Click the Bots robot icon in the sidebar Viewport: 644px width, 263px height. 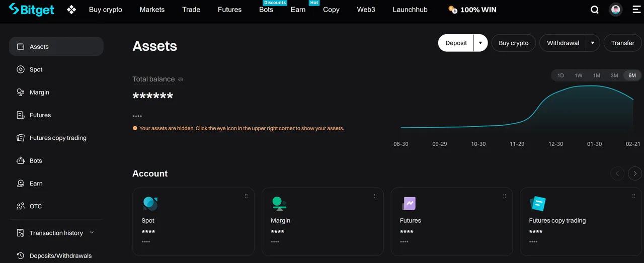(21, 161)
